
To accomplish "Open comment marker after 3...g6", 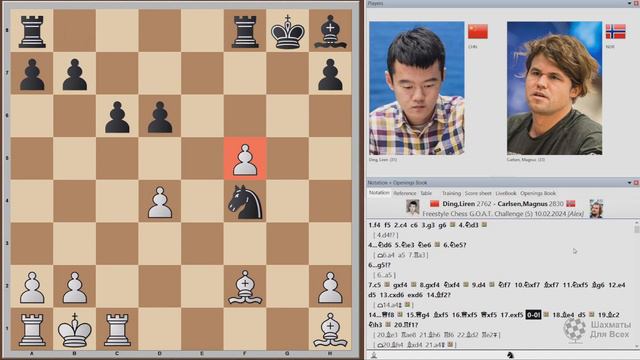I will click(452, 225).
